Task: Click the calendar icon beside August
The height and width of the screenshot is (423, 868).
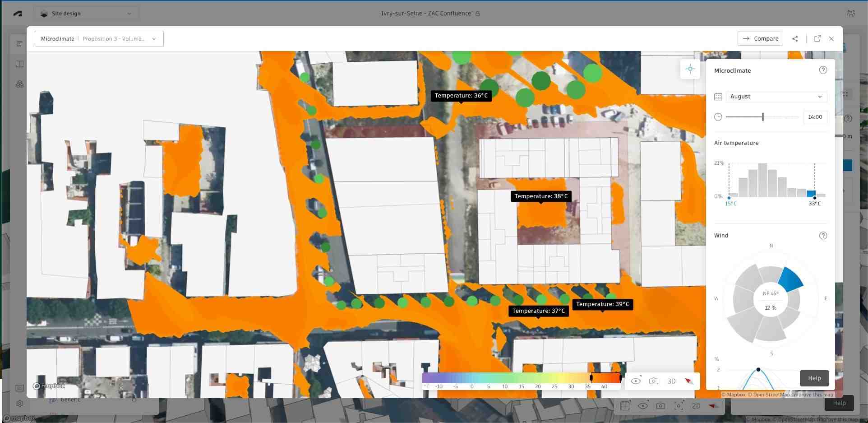Action: coord(718,97)
